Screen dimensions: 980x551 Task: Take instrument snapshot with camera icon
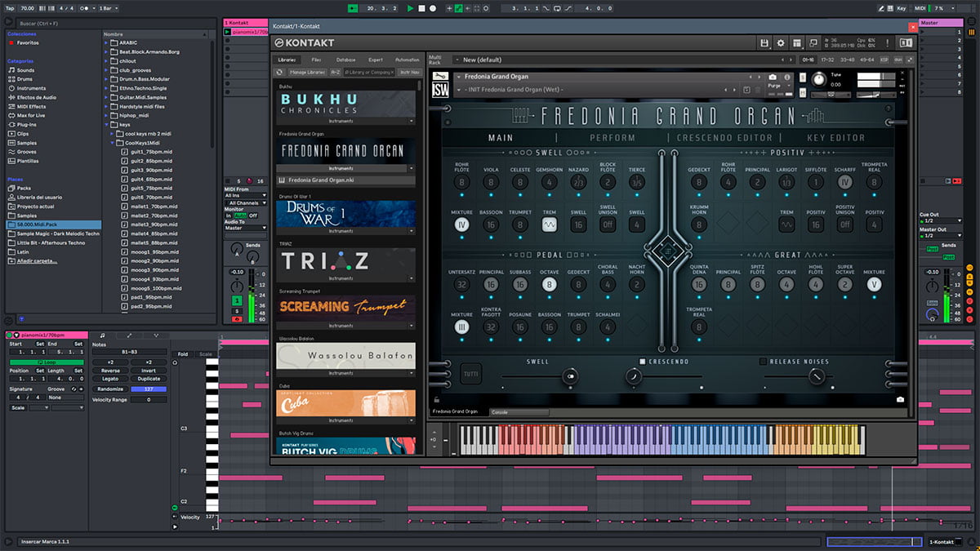[773, 77]
